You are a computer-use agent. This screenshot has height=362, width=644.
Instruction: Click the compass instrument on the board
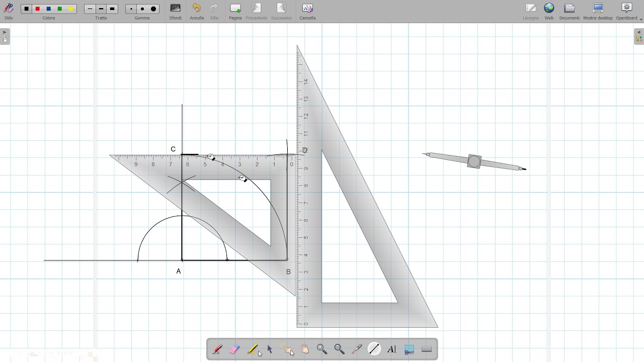[x=474, y=161]
